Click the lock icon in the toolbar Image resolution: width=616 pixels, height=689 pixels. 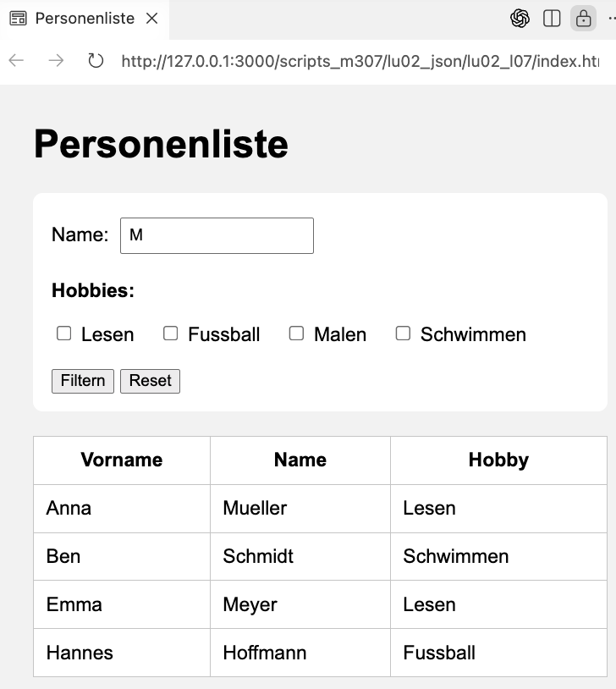pos(583,19)
